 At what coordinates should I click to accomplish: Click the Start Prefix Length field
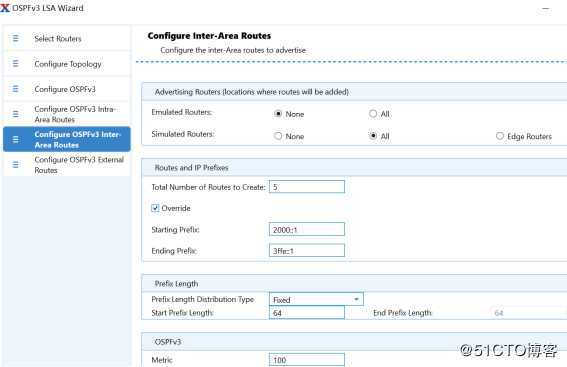307,313
